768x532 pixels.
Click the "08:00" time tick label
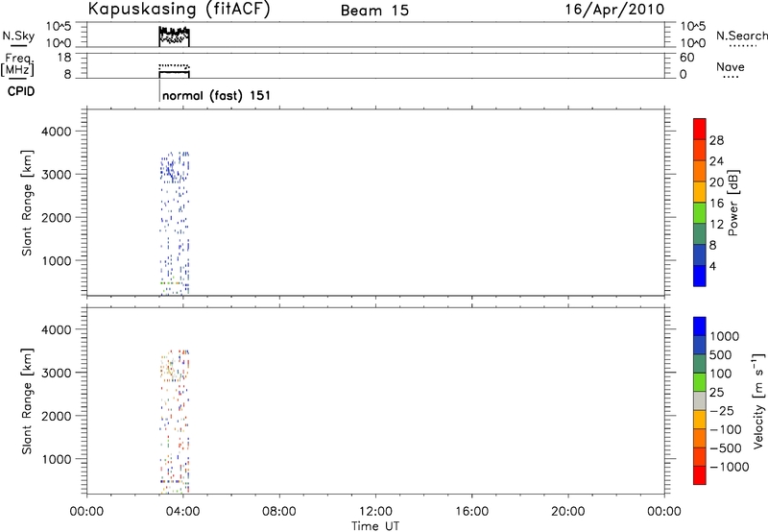[279, 512]
